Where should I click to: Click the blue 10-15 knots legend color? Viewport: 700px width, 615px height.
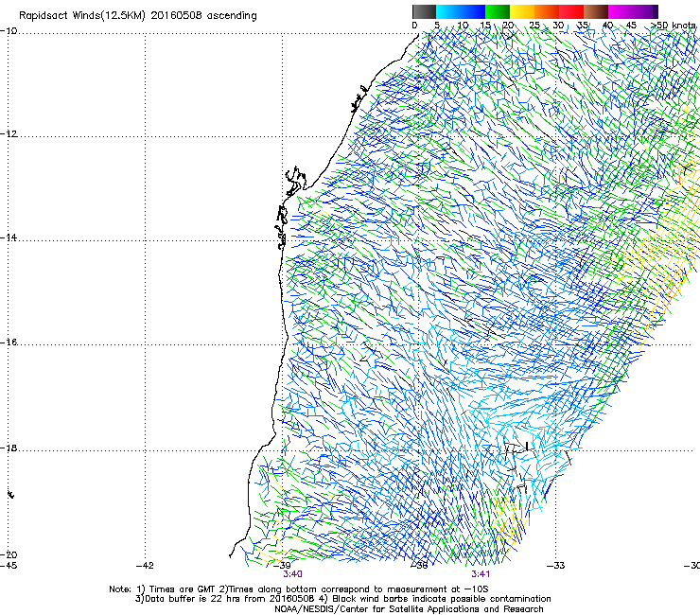point(473,11)
